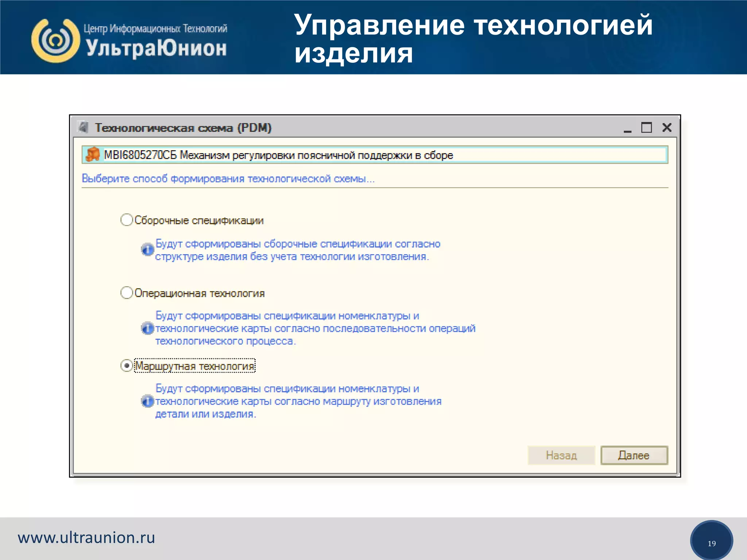Click the info icon under Маршрутная технология
The image size is (747, 560).
pos(147,401)
